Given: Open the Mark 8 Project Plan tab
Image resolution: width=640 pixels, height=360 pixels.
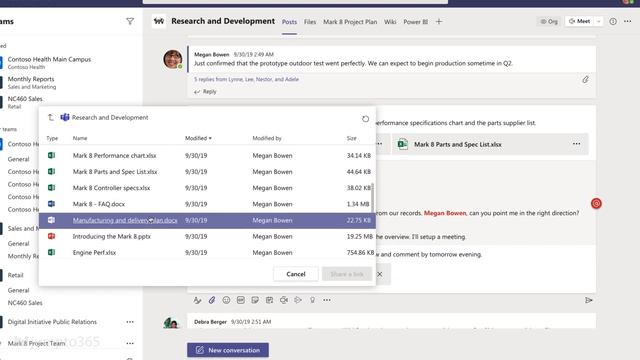Looking at the screenshot, I should click(x=350, y=22).
